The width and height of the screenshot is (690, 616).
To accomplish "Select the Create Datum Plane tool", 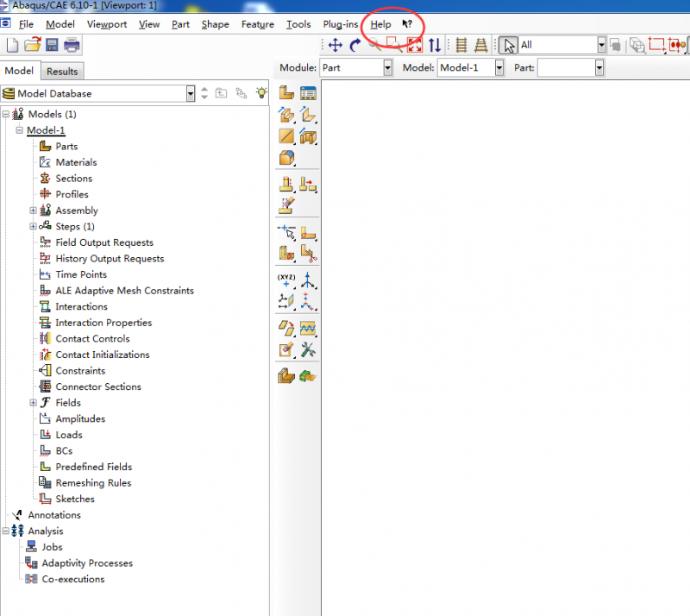I will point(286,301).
